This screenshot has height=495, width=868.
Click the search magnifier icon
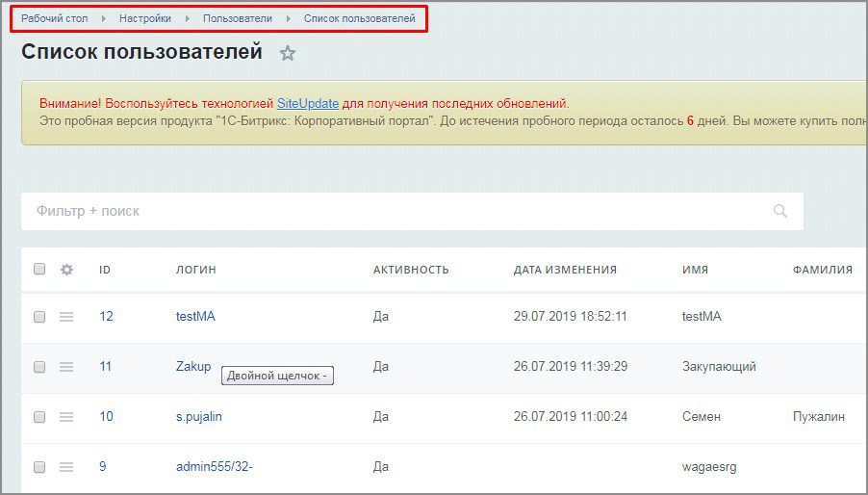tap(780, 211)
